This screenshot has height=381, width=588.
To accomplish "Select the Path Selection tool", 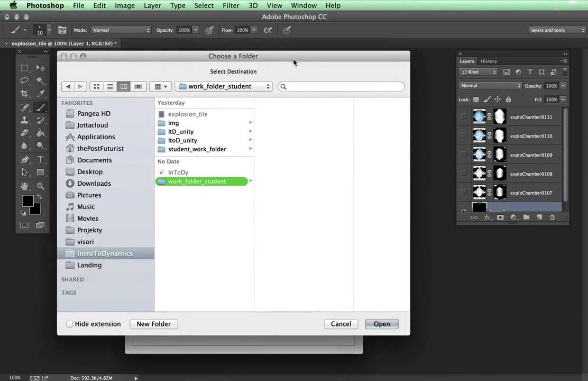I will pyautogui.click(x=24, y=173).
